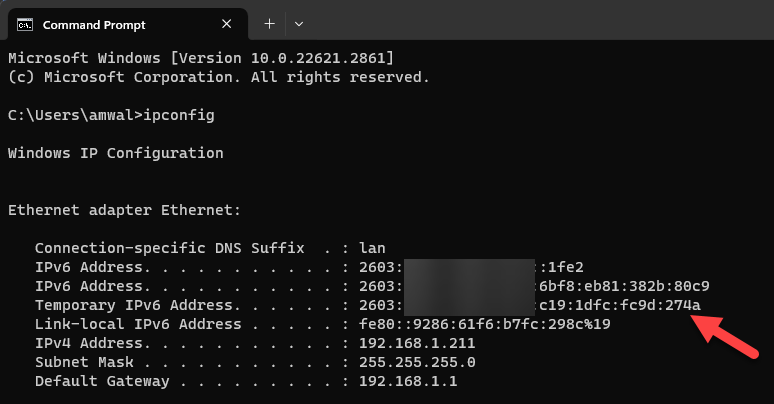
Task: Click the Microsoft Windows version line
Action: coord(200,58)
